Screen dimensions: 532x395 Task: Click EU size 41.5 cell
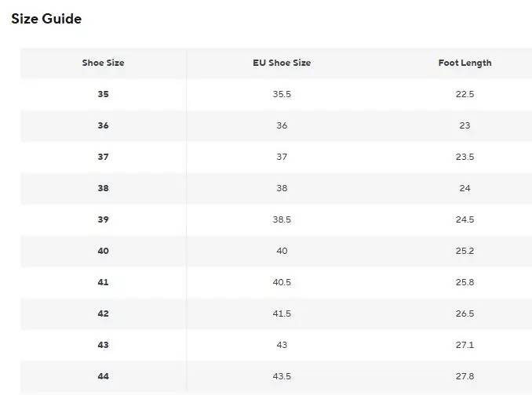point(282,313)
